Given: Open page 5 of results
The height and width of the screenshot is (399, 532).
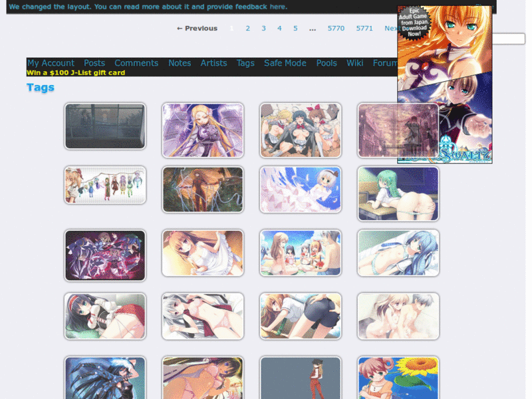Looking at the screenshot, I should [295, 29].
